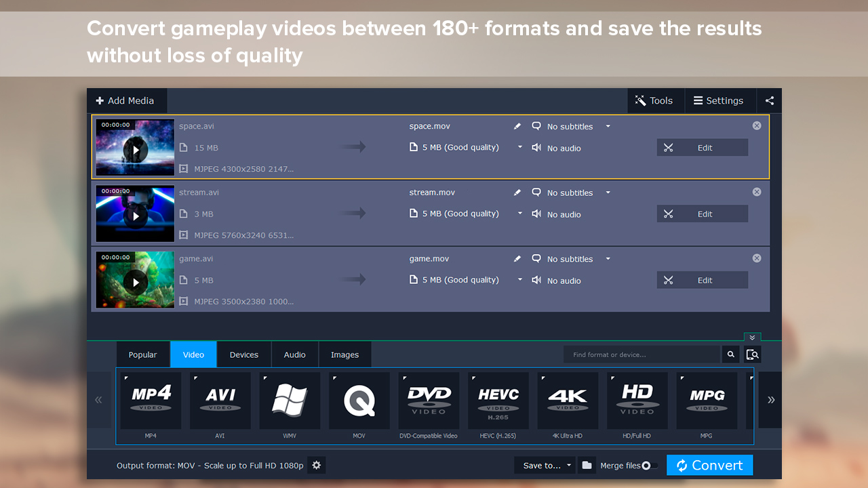868x488 pixels.
Task: Click the share icon in the top bar
Action: pos(769,100)
